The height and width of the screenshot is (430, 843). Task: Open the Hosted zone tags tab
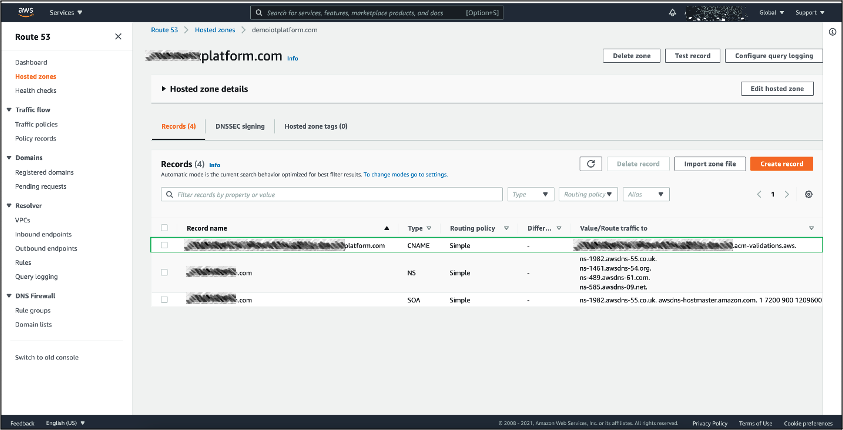pyautogui.click(x=316, y=127)
